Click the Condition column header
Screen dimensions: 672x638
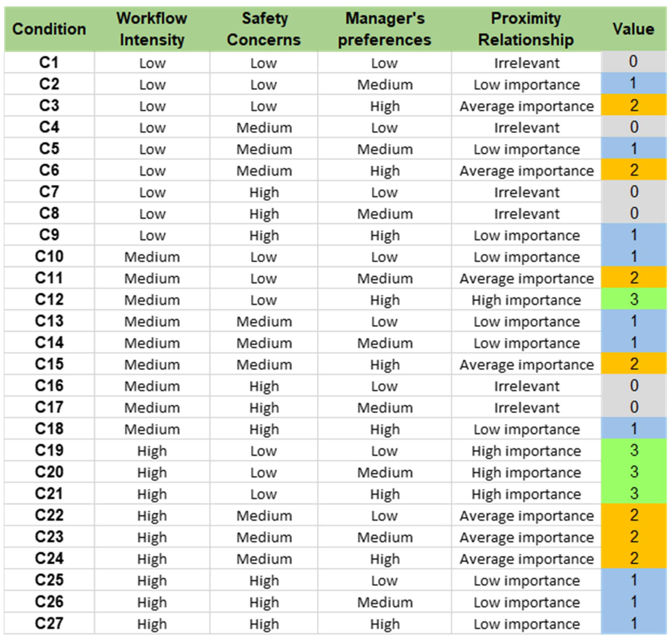point(49,29)
